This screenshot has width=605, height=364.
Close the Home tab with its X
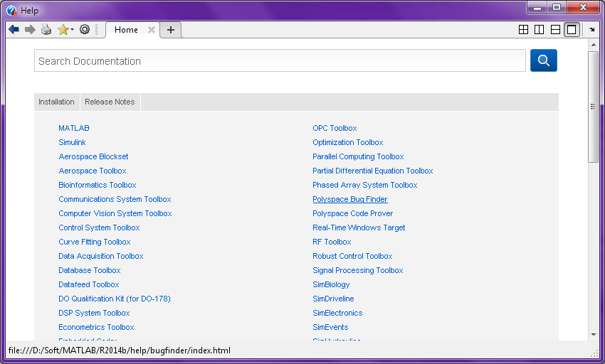[x=152, y=30]
